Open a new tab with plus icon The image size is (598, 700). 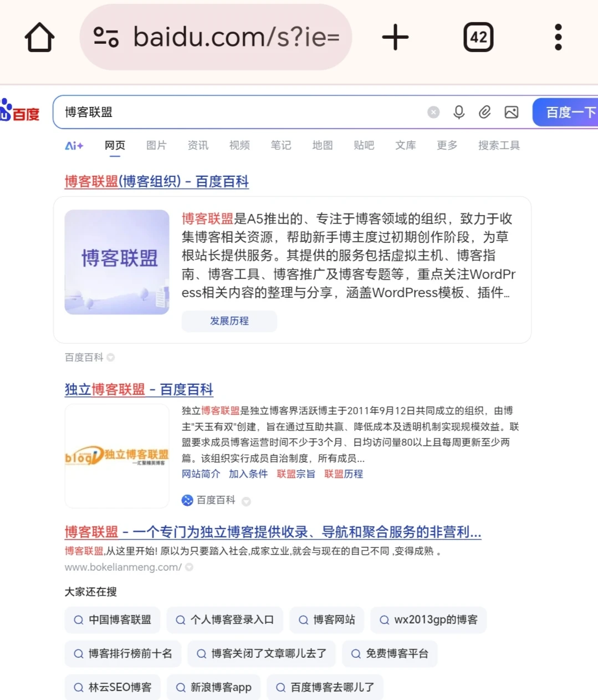click(x=395, y=37)
